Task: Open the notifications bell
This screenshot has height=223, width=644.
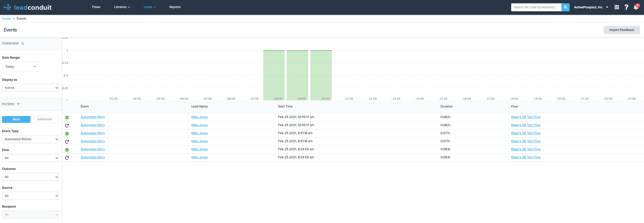Action: click(x=636, y=7)
